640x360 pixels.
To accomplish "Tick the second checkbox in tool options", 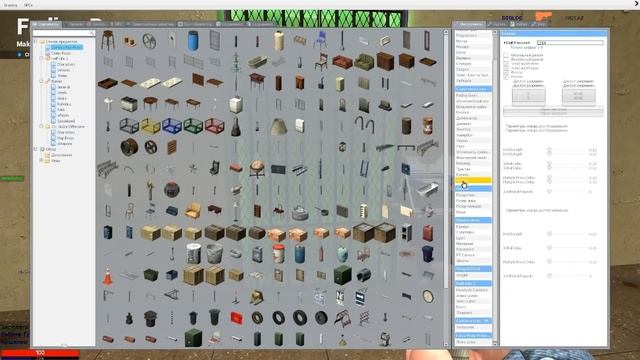I will (506, 60).
